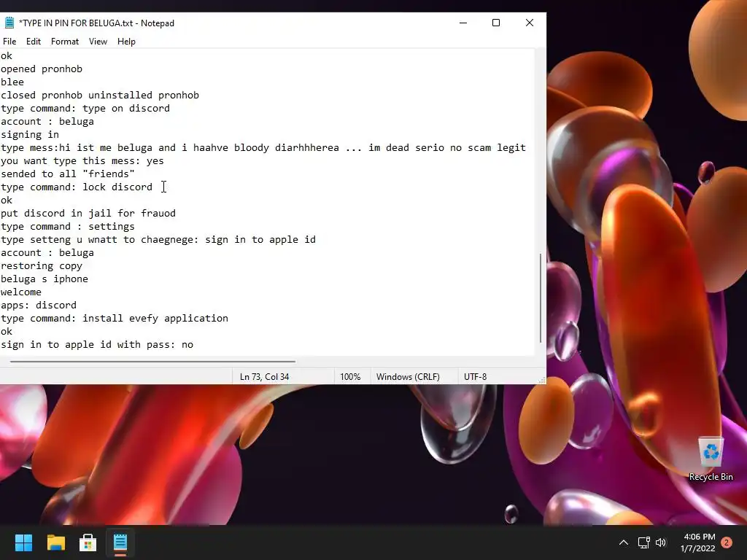Viewport: 747px width, 560px height.
Task: Click the vertical scrollbar thumb in Notepad
Action: coord(541,297)
